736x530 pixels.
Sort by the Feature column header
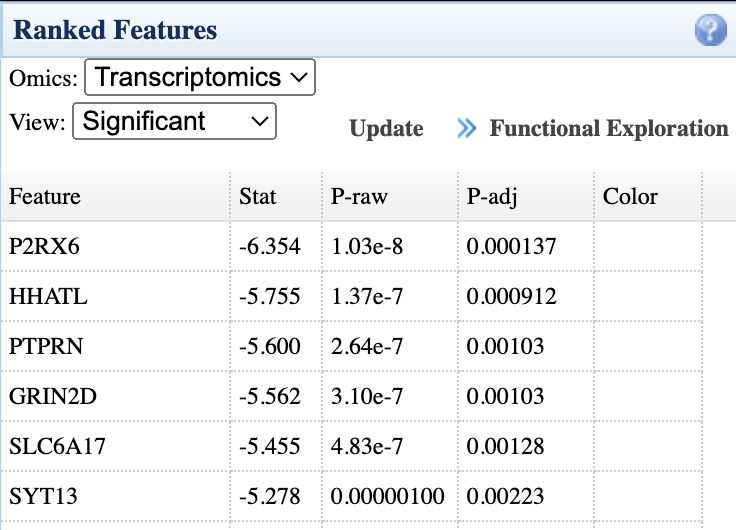coord(45,197)
